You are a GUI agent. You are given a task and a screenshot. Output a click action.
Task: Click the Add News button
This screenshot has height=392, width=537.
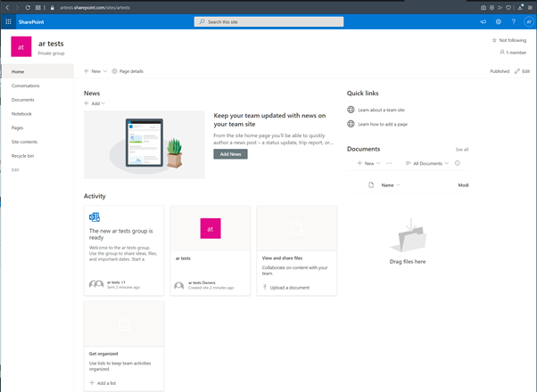[x=230, y=154]
